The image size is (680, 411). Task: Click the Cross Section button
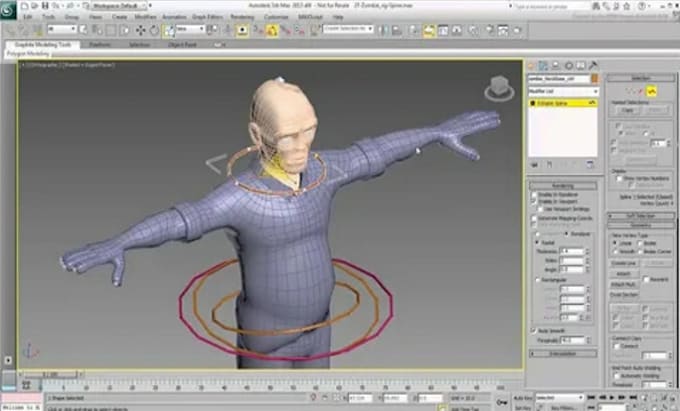624,295
